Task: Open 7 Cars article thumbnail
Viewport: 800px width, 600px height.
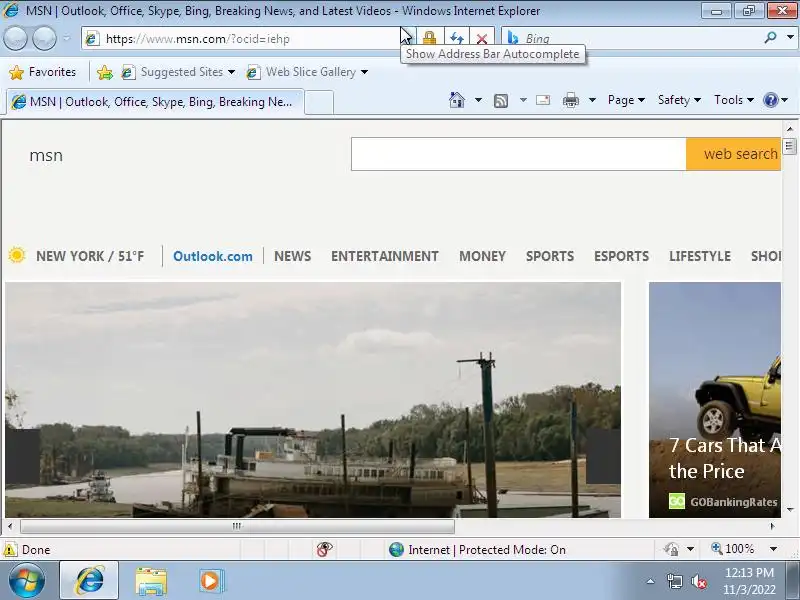Action: tap(715, 400)
